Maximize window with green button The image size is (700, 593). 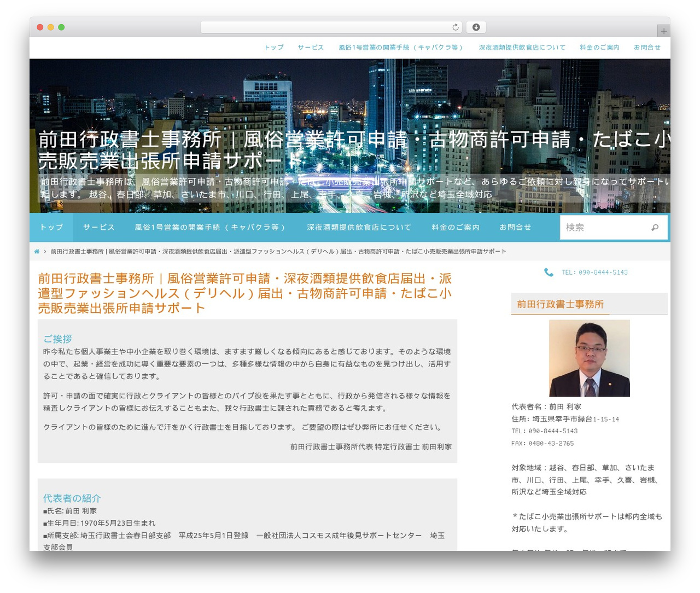click(x=61, y=27)
